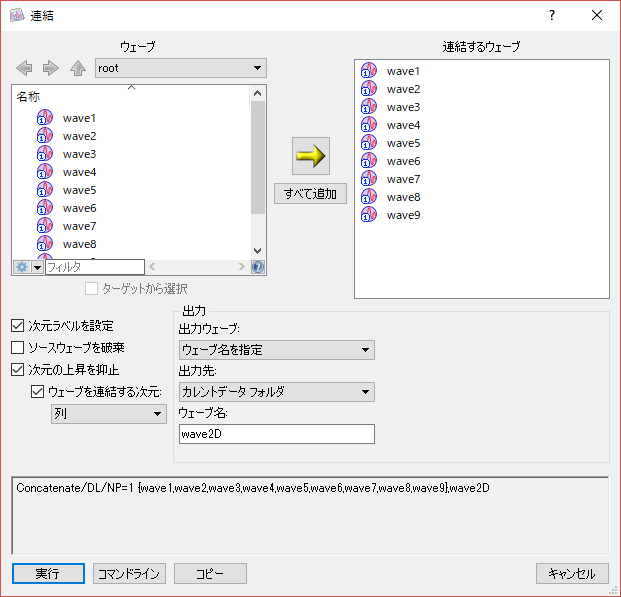Open the gear settings icon beside the filter
This screenshot has width=621, height=597.
coord(22,267)
